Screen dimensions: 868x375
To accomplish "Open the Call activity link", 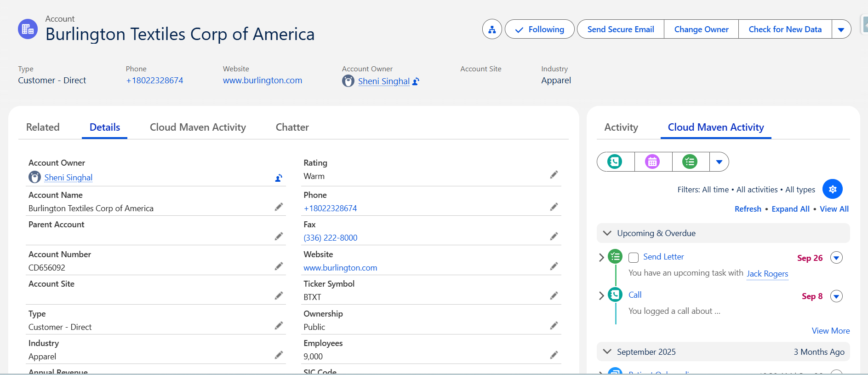I will 635,295.
